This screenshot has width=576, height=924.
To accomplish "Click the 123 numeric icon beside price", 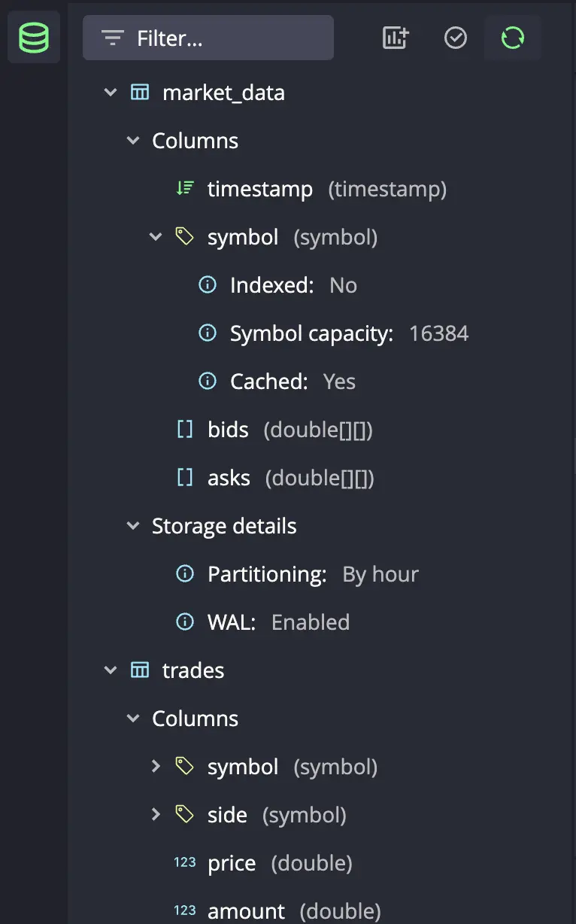I will click(x=184, y=862).
